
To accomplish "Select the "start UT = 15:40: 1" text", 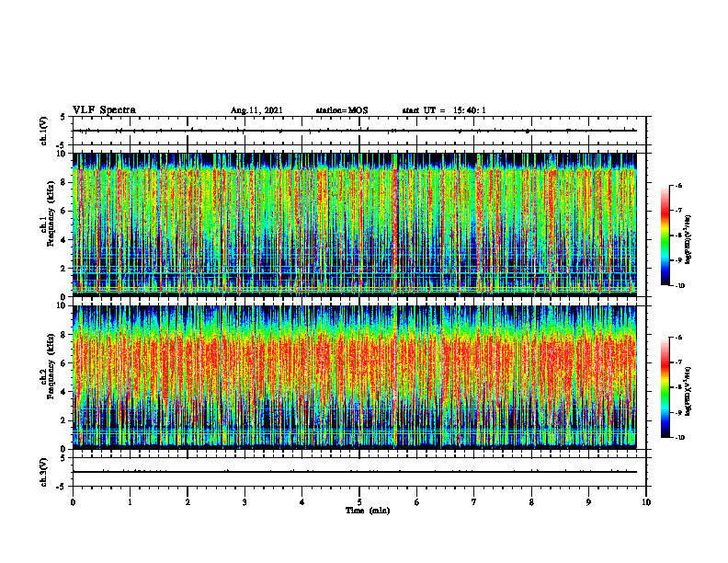I will click(443, 110).
